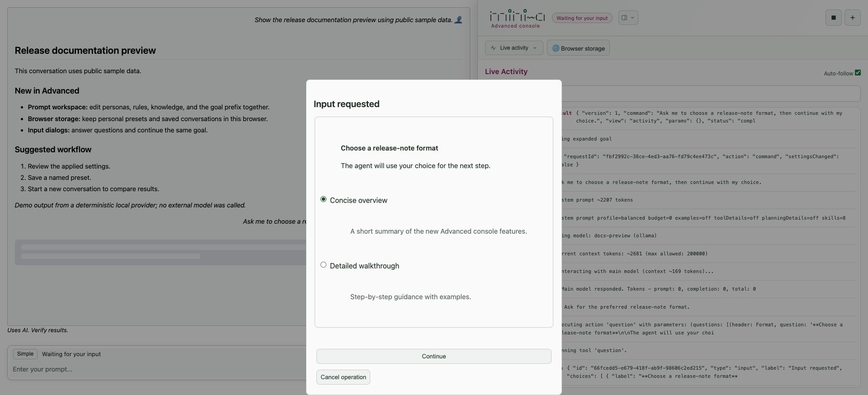The image size is (868, 395).
Task: Click 'Waiting for your input' text near prompt
Action: point(71,354)
